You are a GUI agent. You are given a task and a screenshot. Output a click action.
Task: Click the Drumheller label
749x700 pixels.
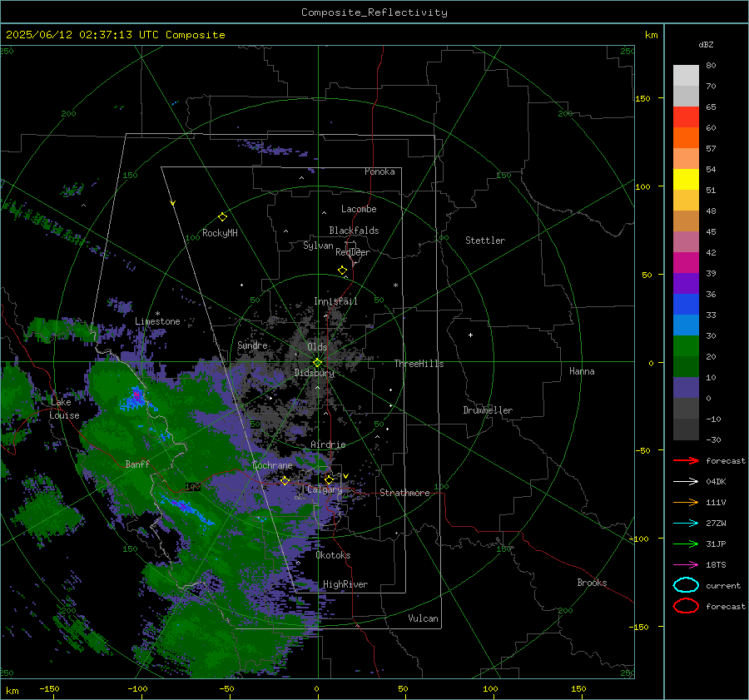click(x=488, y=410)
